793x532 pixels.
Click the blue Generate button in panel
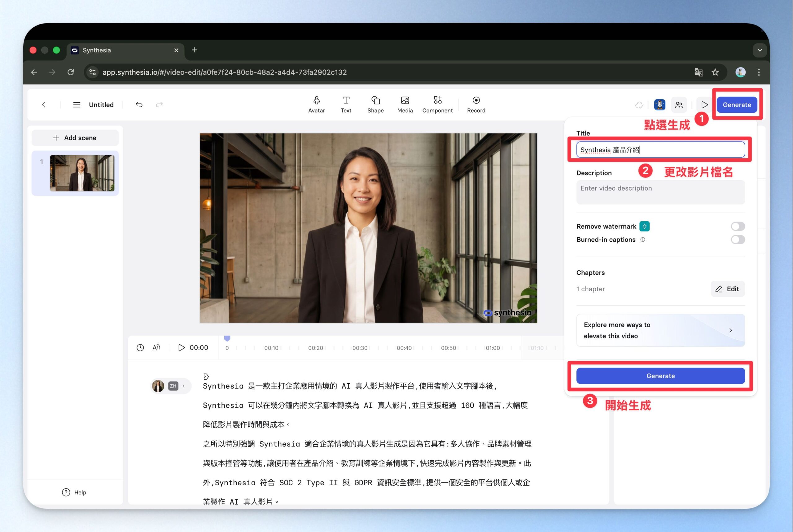click(x=660, y=376)
